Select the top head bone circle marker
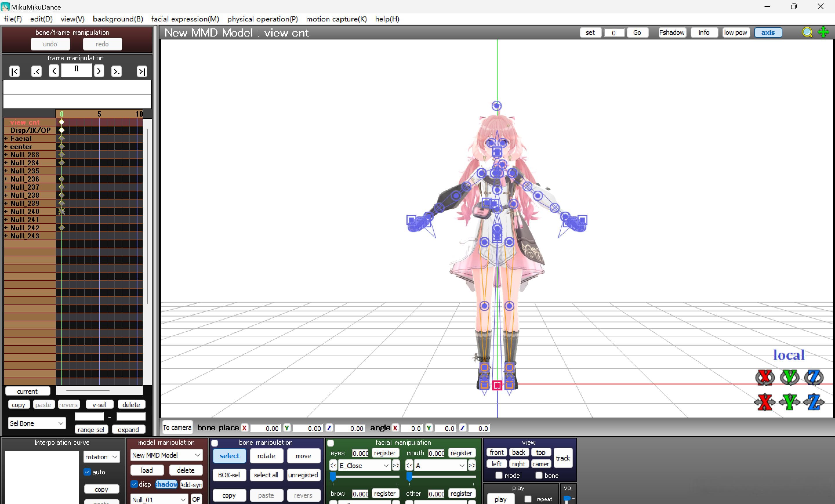The height and width of the screenshot is (504, 835). (496, 106)
